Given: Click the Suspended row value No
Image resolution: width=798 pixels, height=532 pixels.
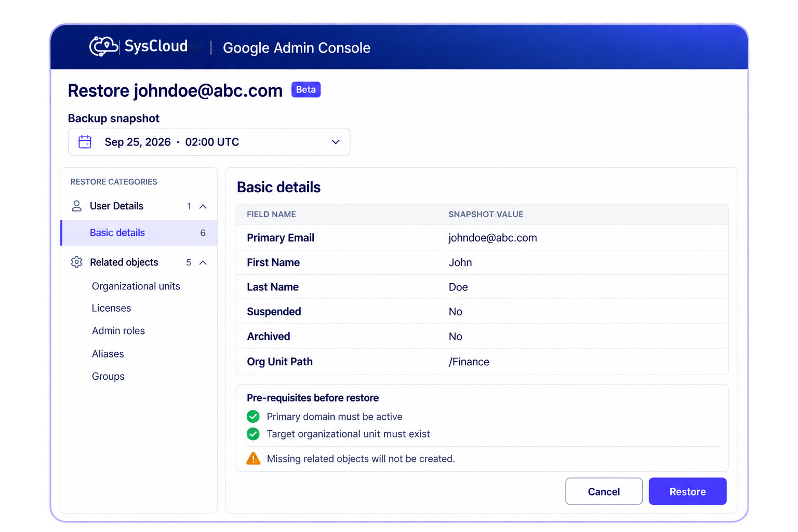Looking at the screenshot, I should click(455, 312).
